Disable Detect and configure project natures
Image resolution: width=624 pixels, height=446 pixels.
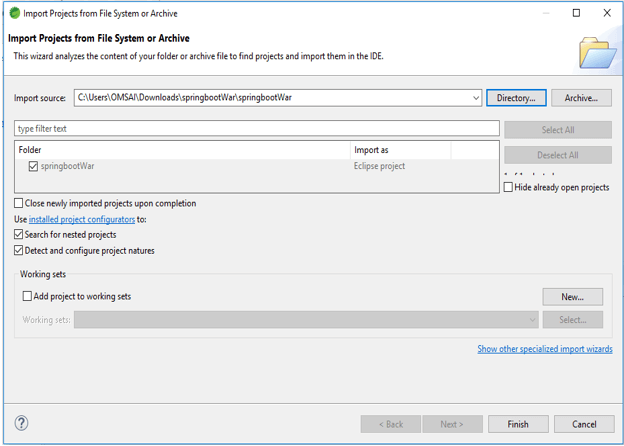pyautogui.click(x=19, y=251)
